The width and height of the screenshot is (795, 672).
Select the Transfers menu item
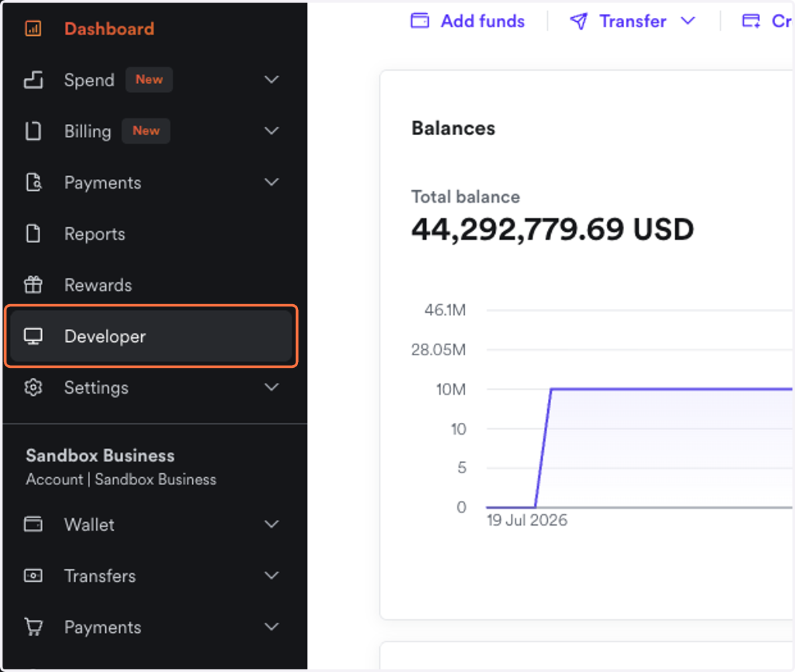coord(100,575)
